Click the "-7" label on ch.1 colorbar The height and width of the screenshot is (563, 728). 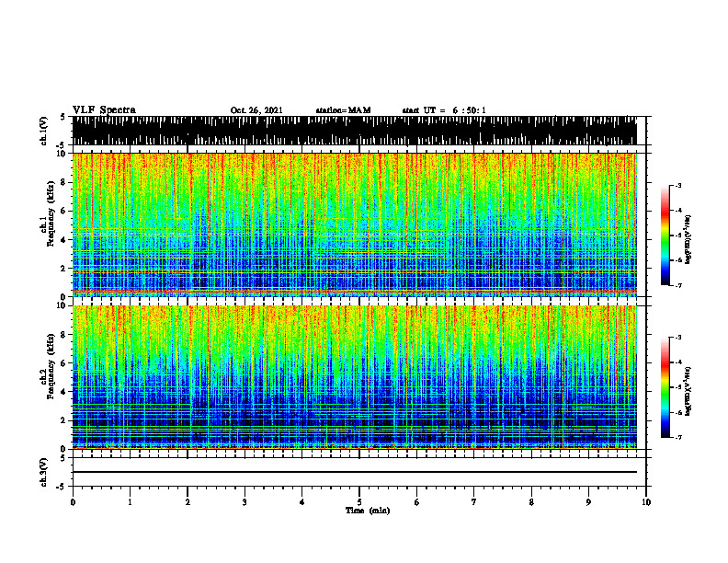pos(678,285)
